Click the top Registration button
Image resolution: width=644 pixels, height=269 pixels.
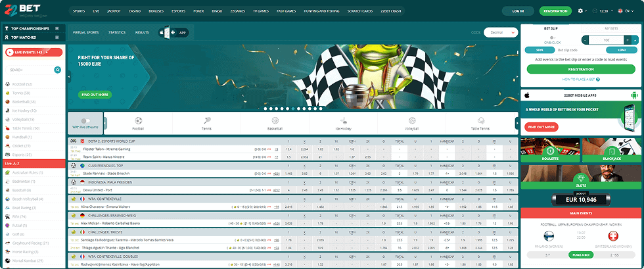tap(555, 11)
